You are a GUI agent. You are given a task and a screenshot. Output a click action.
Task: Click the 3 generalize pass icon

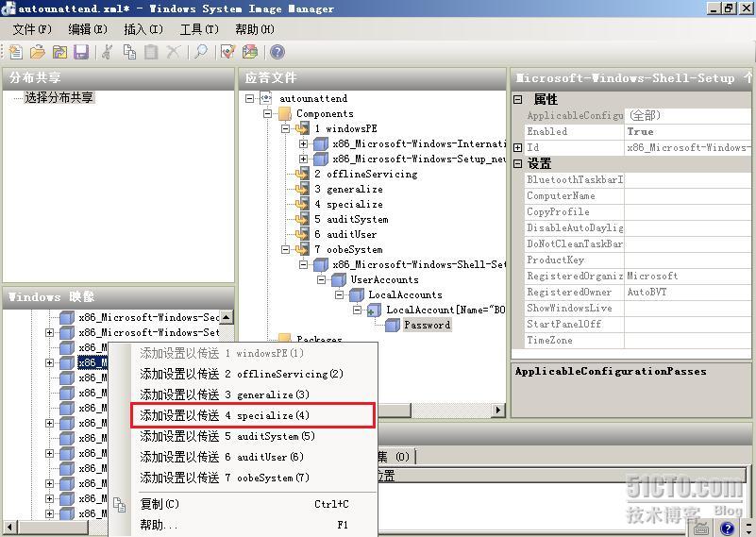[302, 189]
